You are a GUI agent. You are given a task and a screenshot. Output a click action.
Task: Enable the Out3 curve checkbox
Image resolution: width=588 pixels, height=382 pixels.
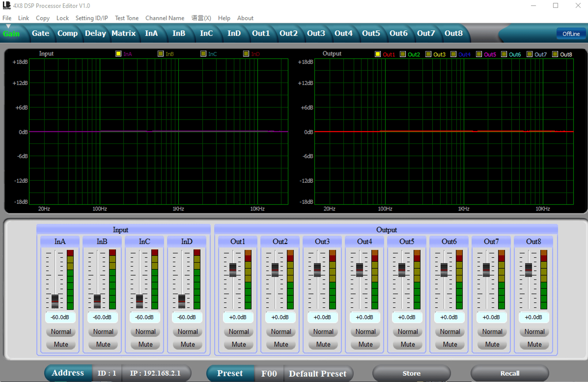pyautogui.click(x=428, y=54)
